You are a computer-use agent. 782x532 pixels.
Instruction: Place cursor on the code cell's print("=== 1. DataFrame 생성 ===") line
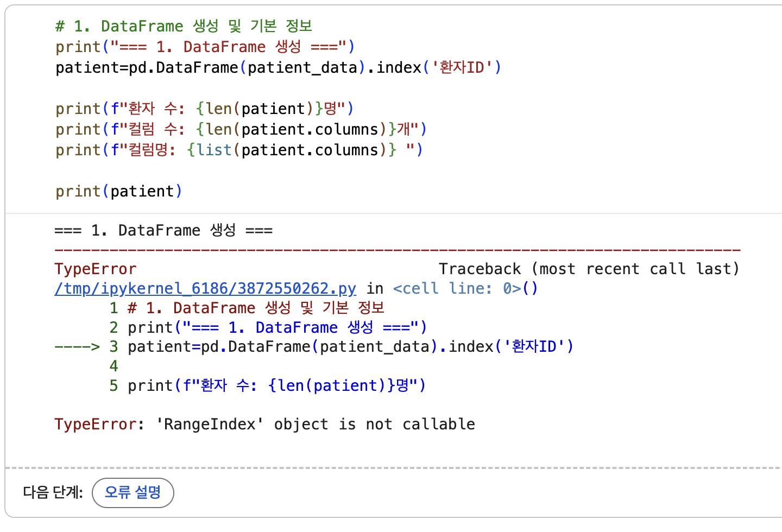pyautogui.click(x=205, y=47)
